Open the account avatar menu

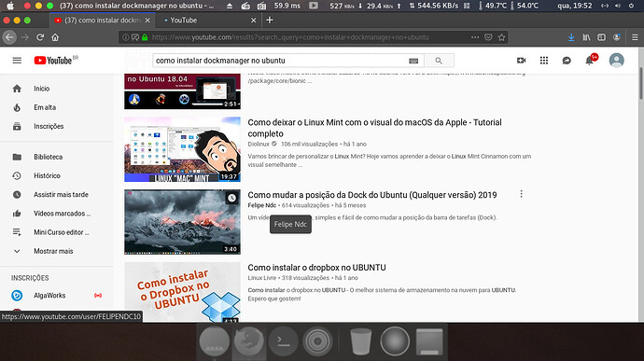pos(616,61)
